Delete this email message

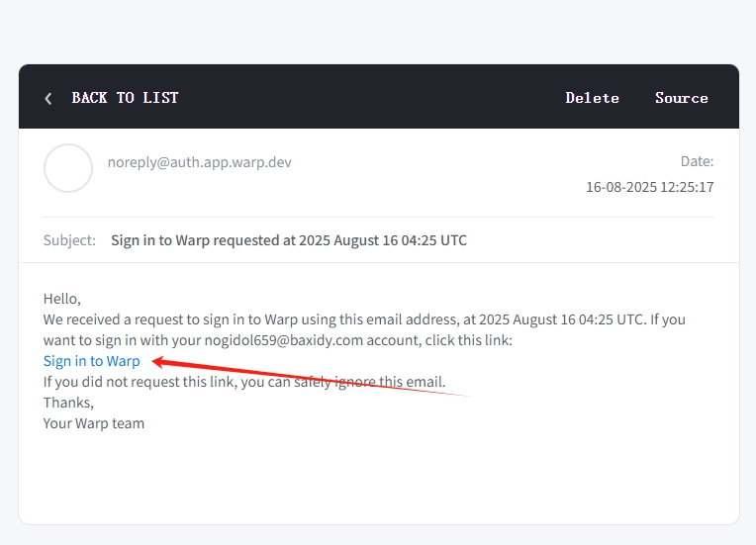coord(592,98)
